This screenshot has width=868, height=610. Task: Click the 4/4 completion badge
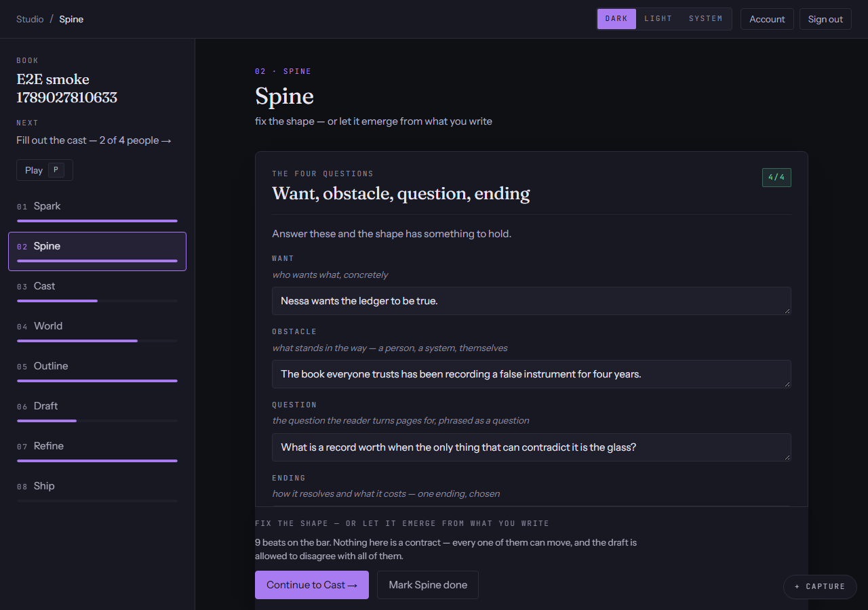(x=776, y=178)
